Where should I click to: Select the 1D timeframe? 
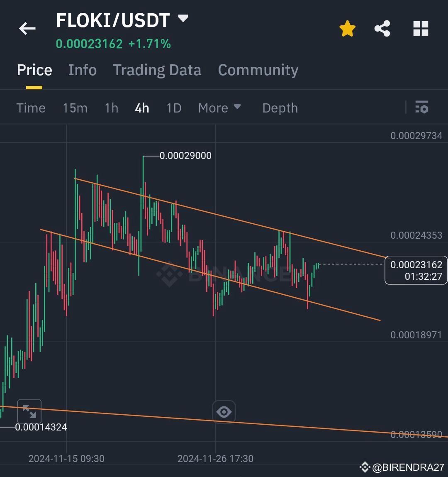[173, 108]
